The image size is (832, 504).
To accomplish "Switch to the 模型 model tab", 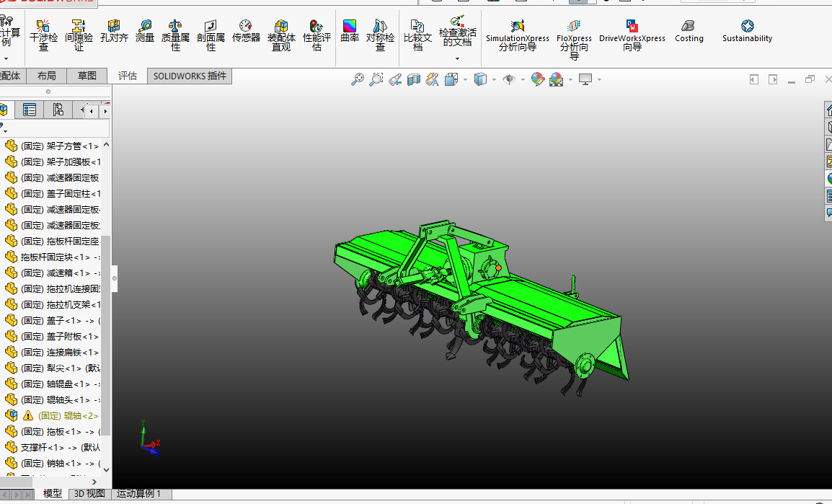I will (x=52, y=493).
